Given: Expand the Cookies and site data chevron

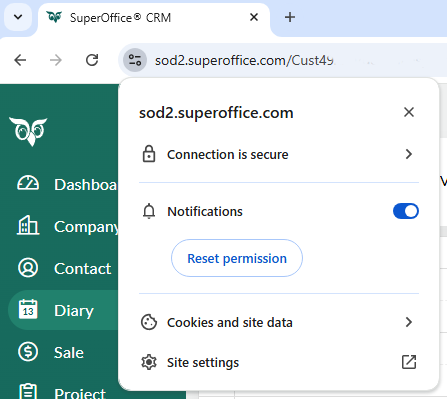Looking at the screenshot, I should pos(409,322).
